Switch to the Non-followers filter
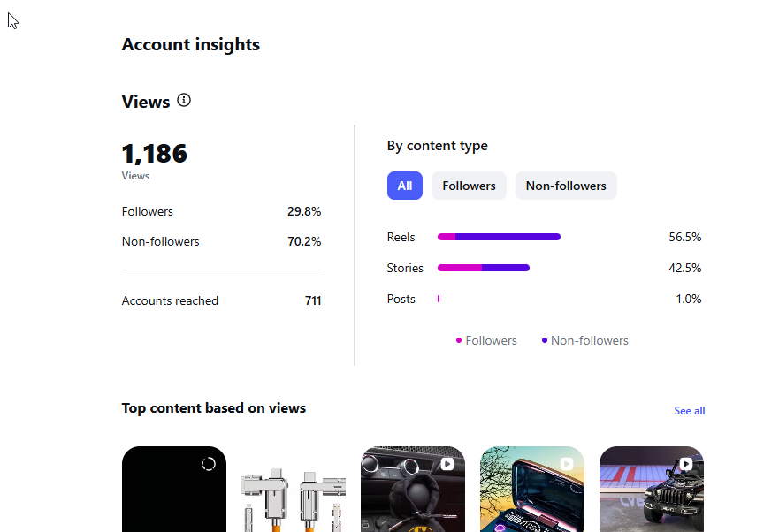The height and width of the screenshot is (532, 779). click(x=566, y=186)
